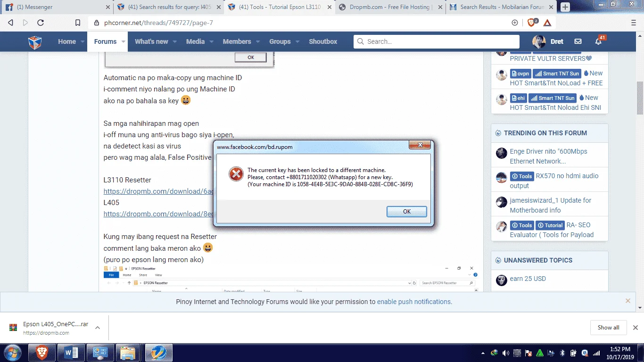644x362 pixels.
Task: Open the Forums nav item
Action: pos(105,41)
